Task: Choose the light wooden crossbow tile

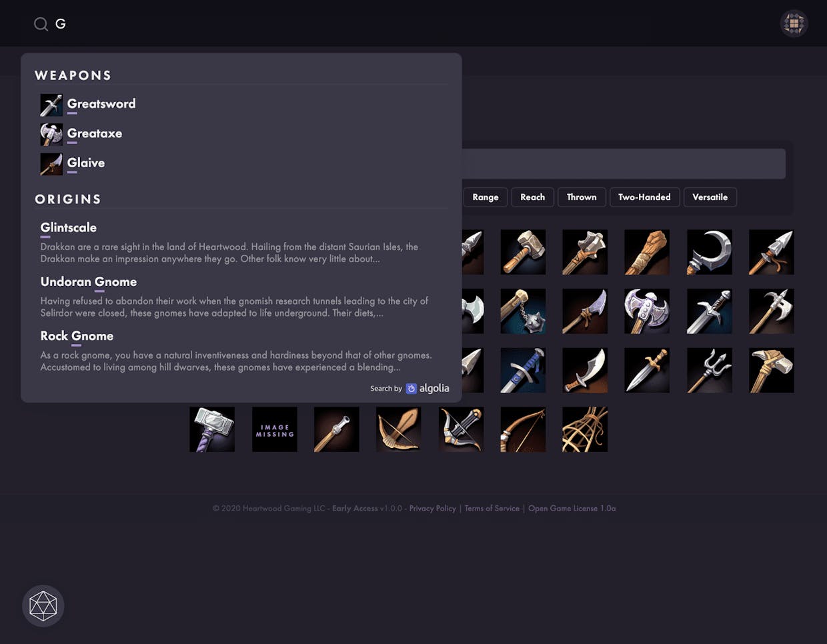Action: (x=399, y=429)
